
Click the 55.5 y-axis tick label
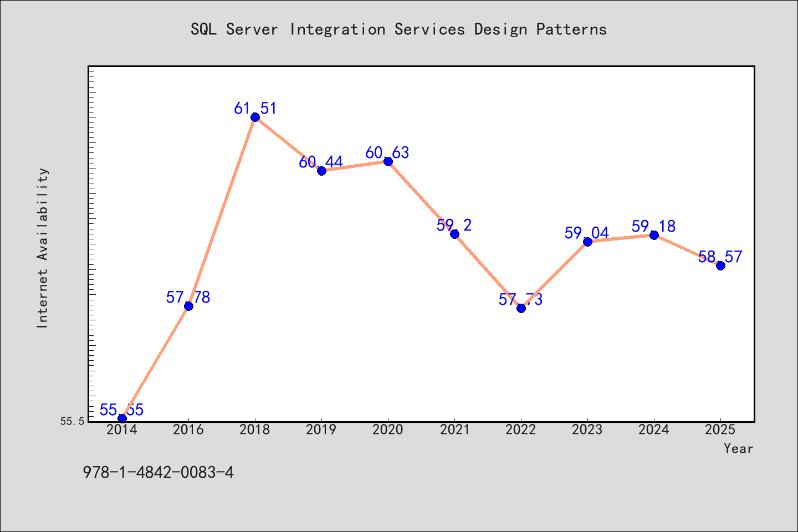[72, 422]
